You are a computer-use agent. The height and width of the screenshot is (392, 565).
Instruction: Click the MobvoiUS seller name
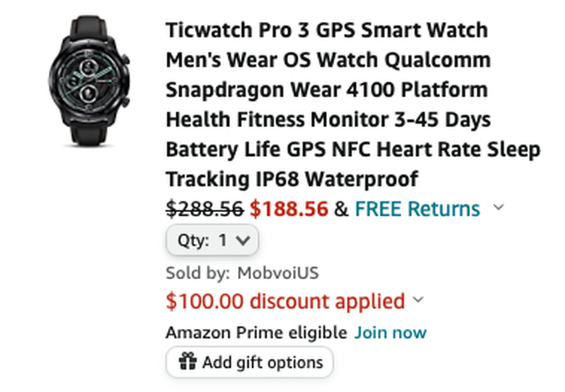tap(278, 272)
